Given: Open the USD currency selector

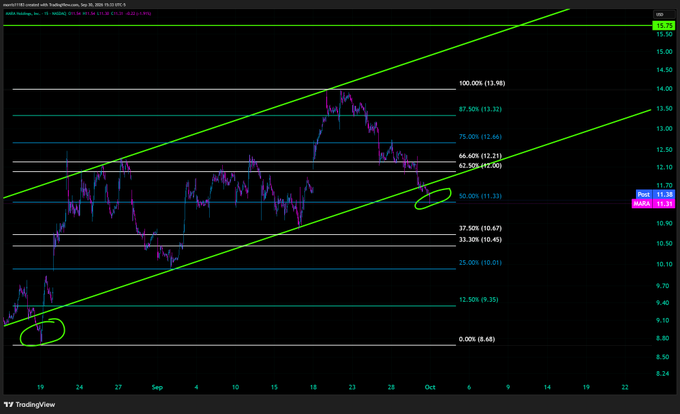Looking at the screenshot, I should pos(664,15).
